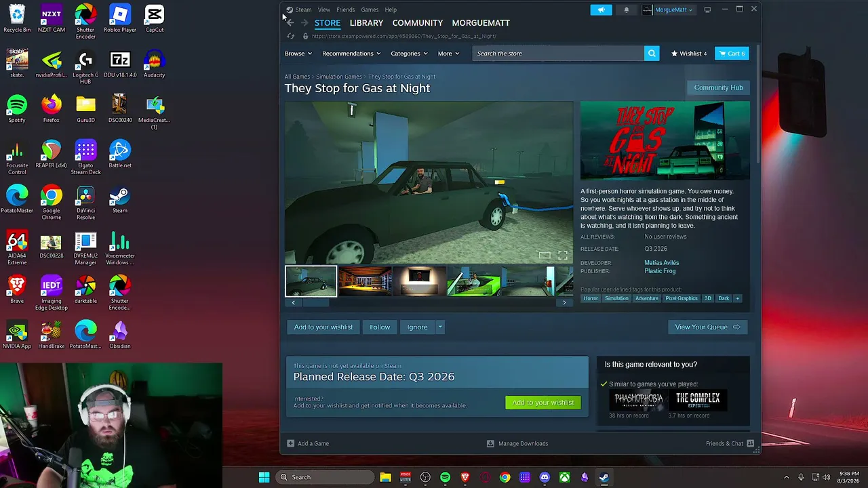Open the Steam announcements megaphone icon
868x488 pixels.
point(601,9)
